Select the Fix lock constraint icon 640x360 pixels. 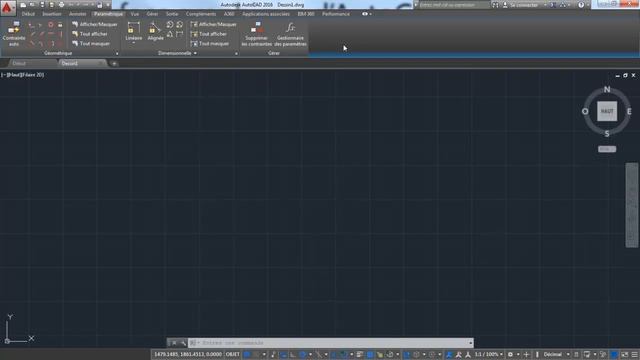point(60,25)
